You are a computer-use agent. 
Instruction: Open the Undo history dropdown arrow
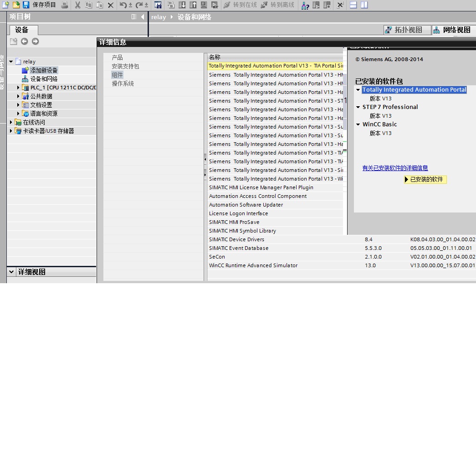pos(130,5)
